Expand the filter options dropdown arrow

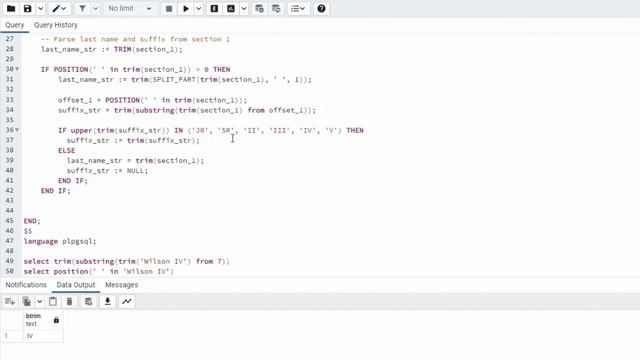click(95, 9)
